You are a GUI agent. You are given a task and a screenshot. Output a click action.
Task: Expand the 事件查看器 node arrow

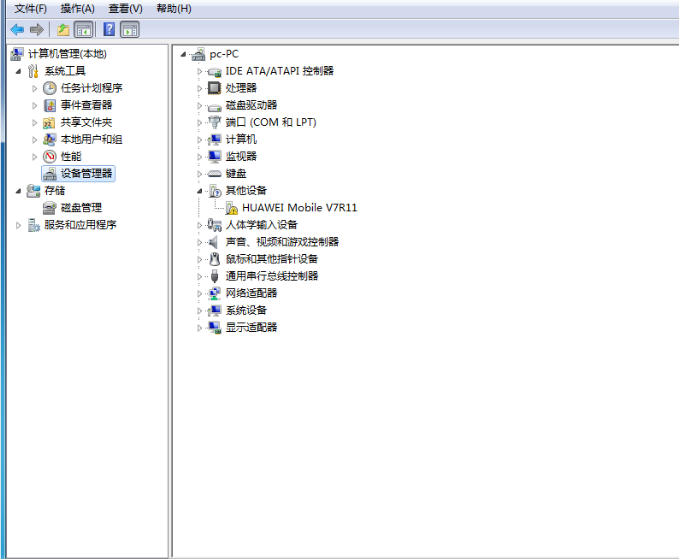click(x=35, y=105)
